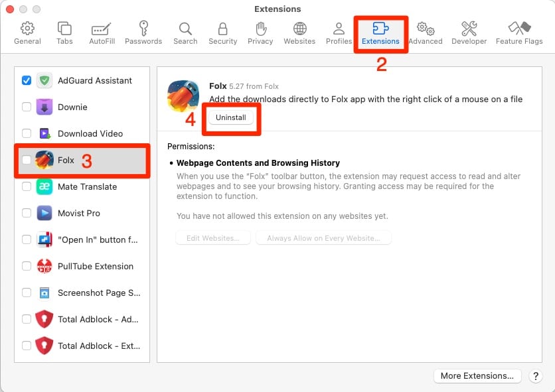Enable the Mate Translate checkbox

(x=27, y=186)
